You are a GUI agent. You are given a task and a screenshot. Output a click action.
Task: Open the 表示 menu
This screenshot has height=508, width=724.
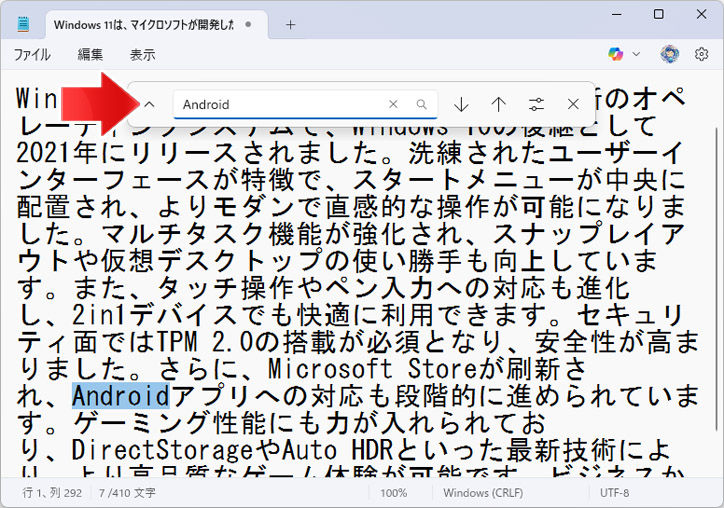(142, 54)
